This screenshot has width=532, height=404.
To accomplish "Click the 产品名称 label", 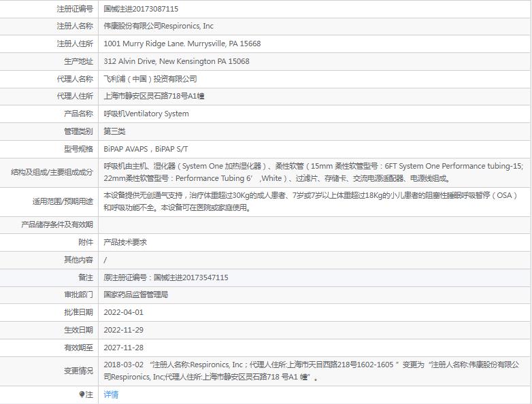I will (x=78, y=114).
